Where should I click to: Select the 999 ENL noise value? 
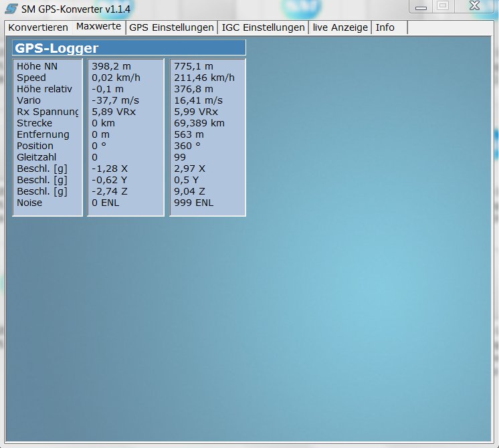coord(194,203)
